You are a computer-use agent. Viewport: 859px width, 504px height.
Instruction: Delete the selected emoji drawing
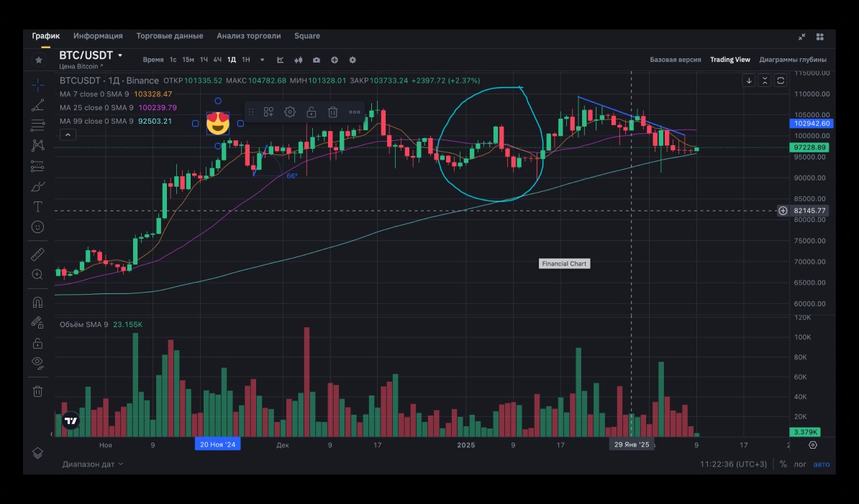[332, 112]
